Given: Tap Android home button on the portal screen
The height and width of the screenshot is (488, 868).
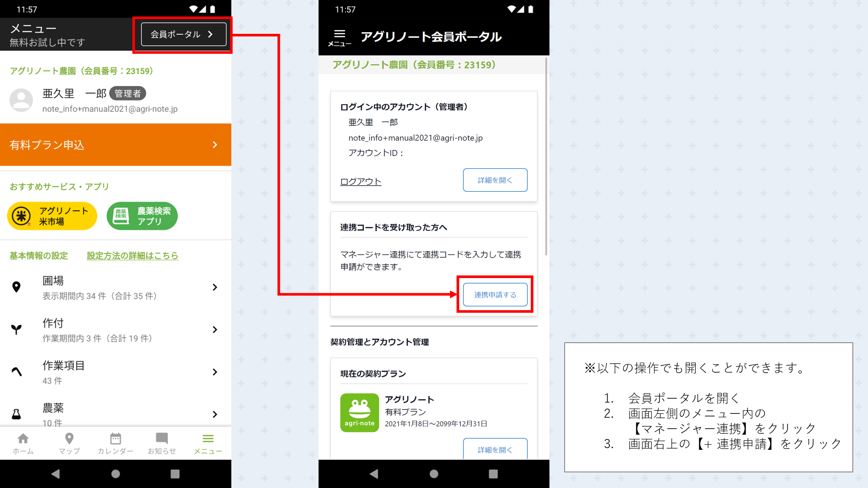Looking at the screenshot, I should pos(434,474).
